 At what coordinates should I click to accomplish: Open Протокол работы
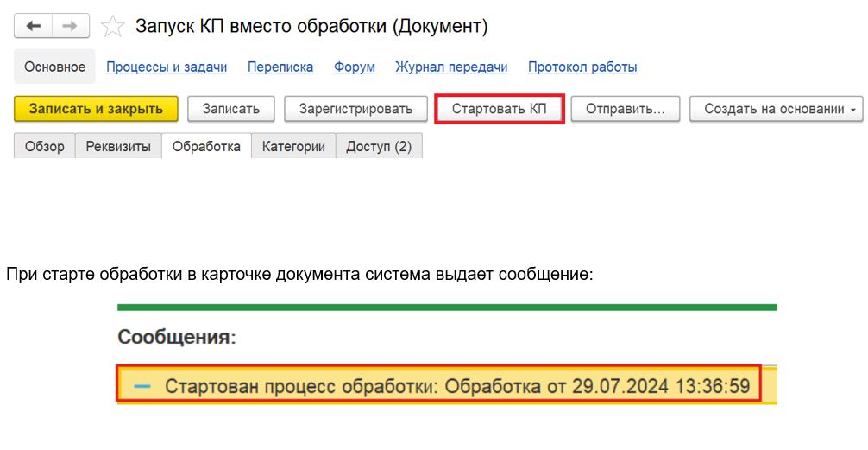(582, 67)
